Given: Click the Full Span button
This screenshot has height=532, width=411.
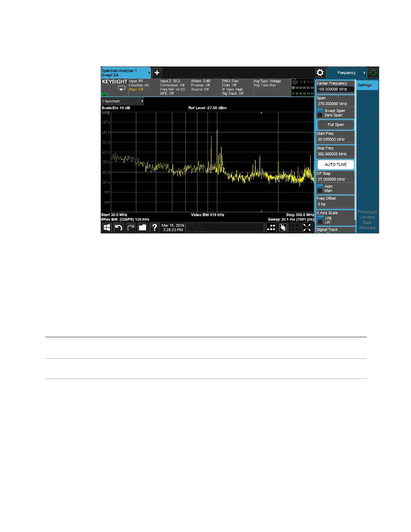Looking at the screenshot, I should [x=336, y=125].
